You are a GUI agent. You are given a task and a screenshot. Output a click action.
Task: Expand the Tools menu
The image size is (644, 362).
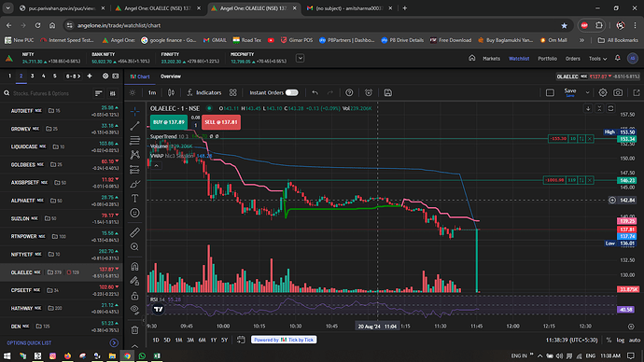[597, 59]
